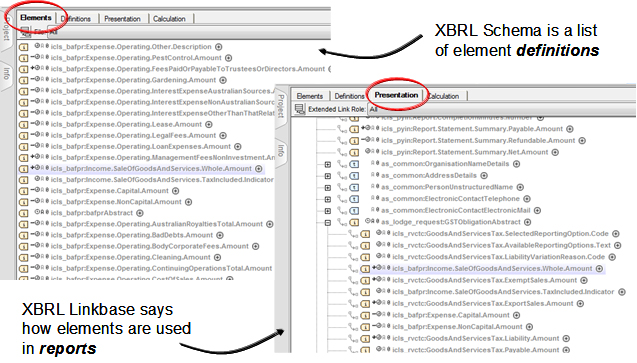The width and height of the screenshot is (637, 363).
Task: Select GoodsAndServicesTax.Liability.Amount row
Action: (x=476, y=339)
